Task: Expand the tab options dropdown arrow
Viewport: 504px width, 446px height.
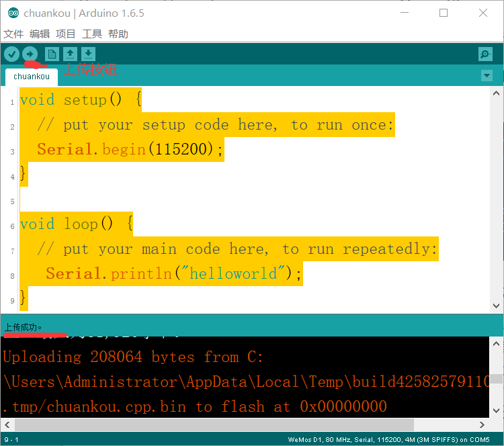Action: 487,76
